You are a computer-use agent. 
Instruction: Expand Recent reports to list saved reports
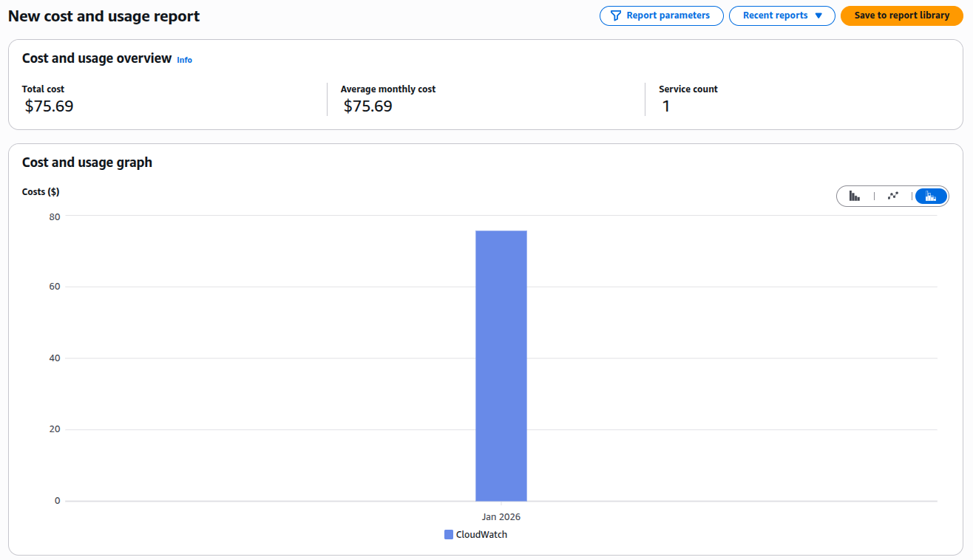pos(782,16)
